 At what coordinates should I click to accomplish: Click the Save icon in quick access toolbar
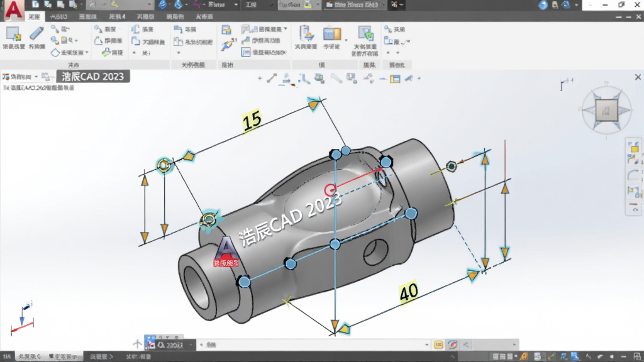click(61, 4)
